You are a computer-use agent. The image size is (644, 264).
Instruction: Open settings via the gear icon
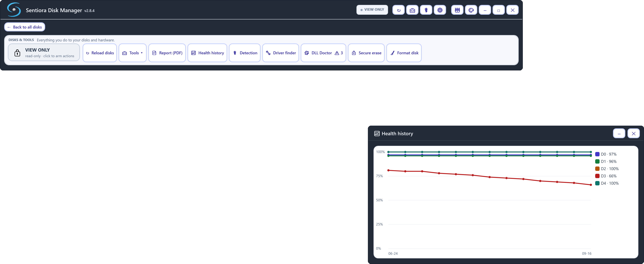coord(440,10)
